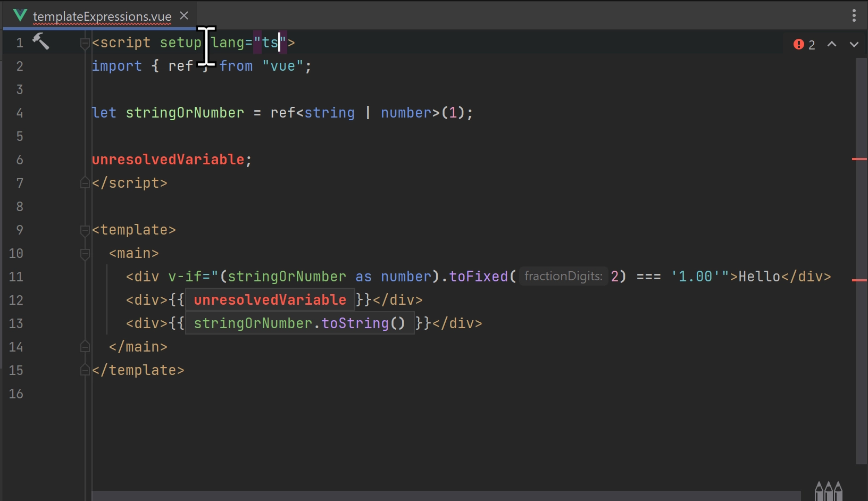Viewport: 868px width, 501px height.
Task: Jump to error stripe mark near line 6
Action: tap(859, 159)
